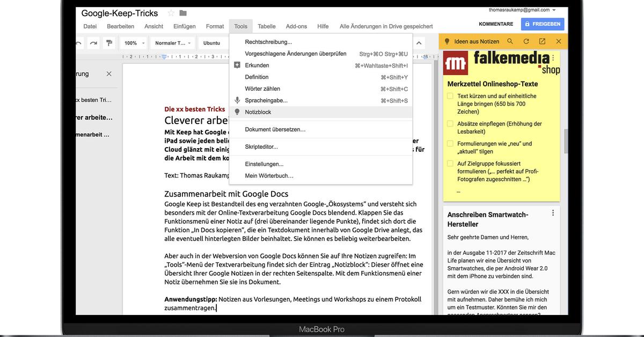Open the Add-ons menu
This screenshot has height=337, width=644.
[296, 26]
